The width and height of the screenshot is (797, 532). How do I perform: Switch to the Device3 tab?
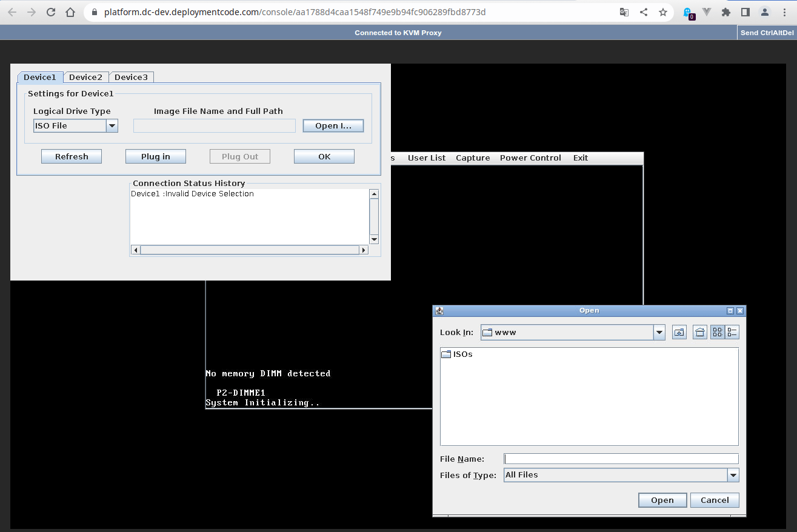132,77
